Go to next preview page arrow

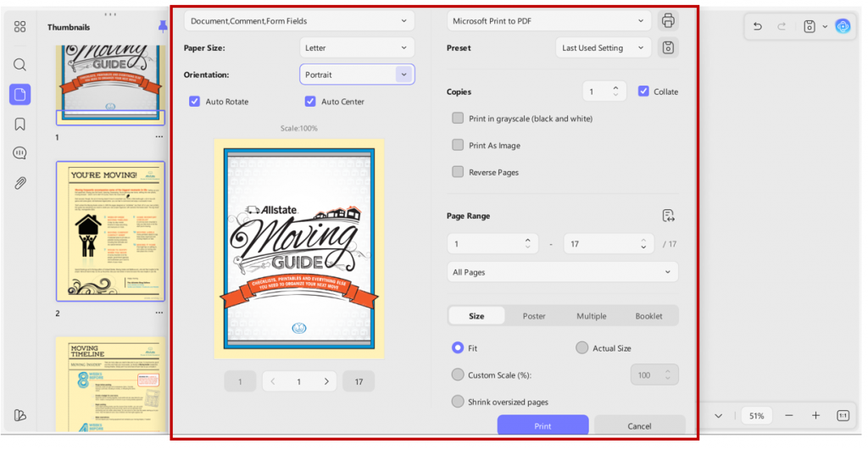click(326, 381)
